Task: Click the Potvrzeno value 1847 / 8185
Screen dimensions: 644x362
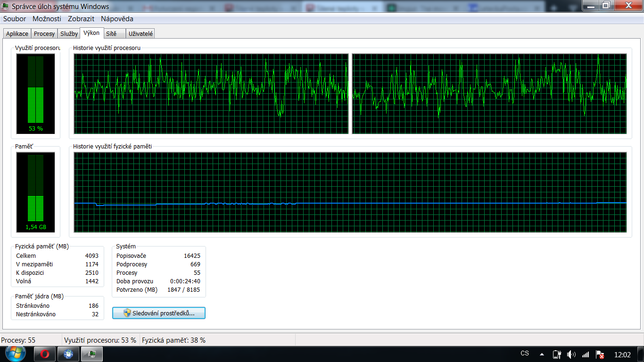Action: [x=184, y=290]
